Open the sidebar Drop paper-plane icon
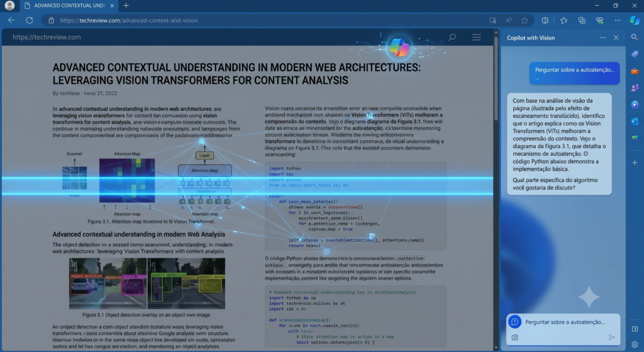 pyautogui.click(x=635, y=138)
